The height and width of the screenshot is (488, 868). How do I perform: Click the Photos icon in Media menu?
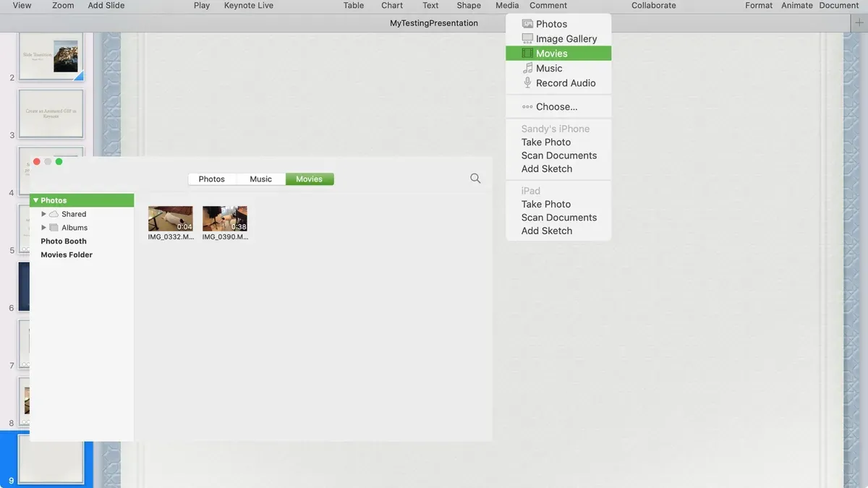(527, 24)
